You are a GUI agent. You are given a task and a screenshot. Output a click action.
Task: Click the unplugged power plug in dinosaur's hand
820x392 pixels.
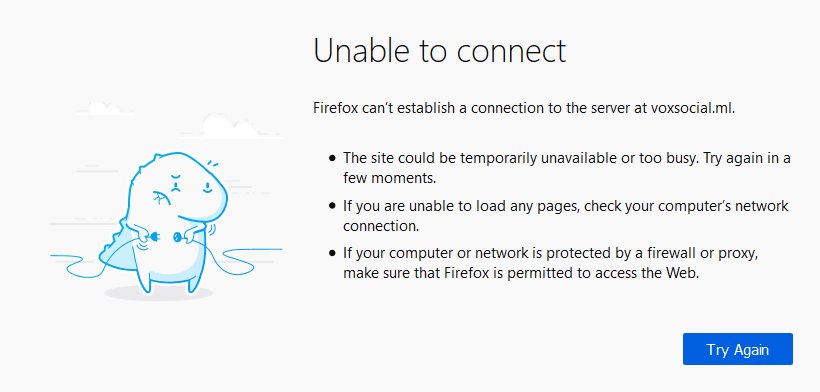coord(154,239)
